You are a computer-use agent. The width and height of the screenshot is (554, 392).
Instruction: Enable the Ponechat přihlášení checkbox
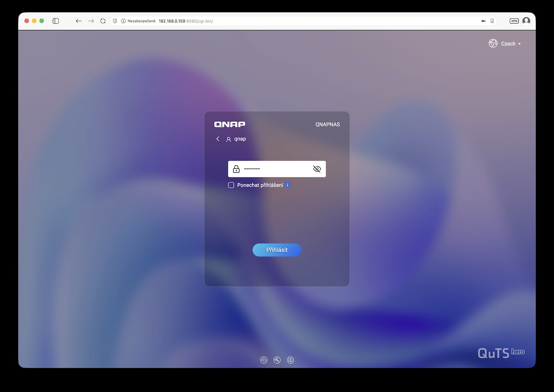[x=231, y=185]
